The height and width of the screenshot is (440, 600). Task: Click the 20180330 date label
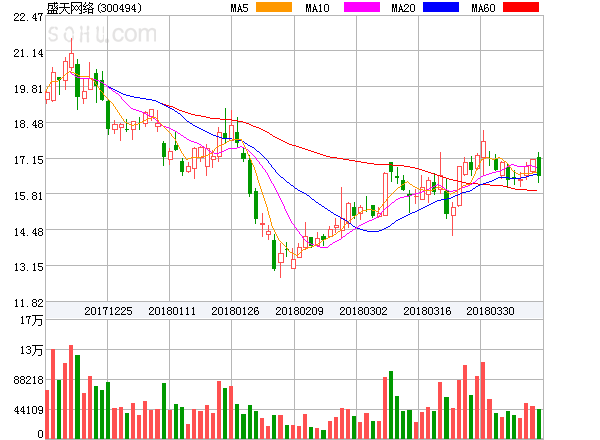click(490, 311)
